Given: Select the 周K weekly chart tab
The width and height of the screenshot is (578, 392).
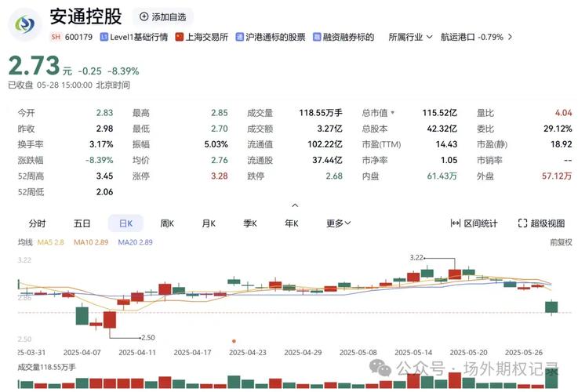Looking at the screenshot, I should (x=167, y=223).
